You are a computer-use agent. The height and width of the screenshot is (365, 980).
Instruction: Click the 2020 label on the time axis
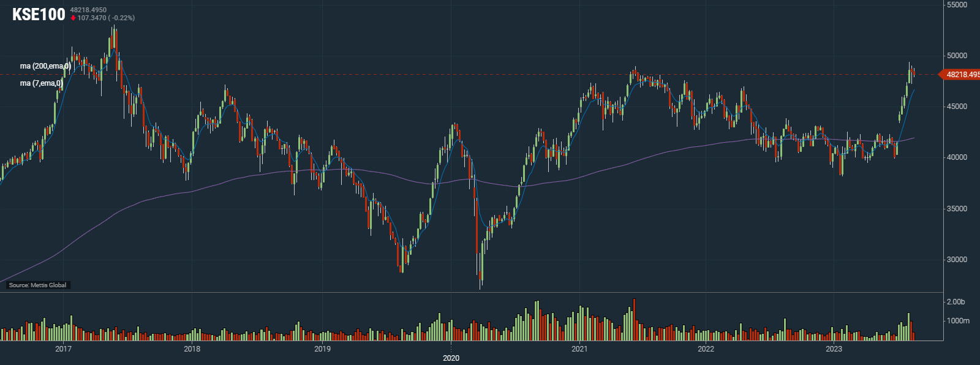click(451, 358)
